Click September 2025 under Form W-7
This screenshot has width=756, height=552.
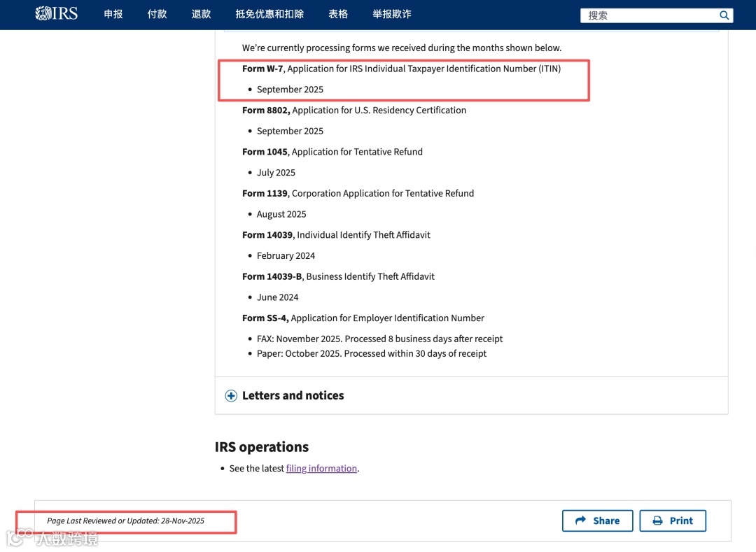(x=290, y=90)
